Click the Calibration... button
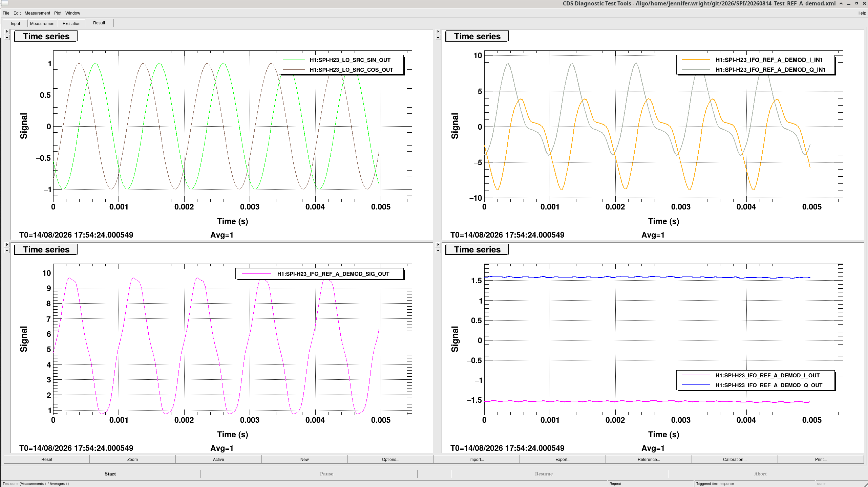Image resolution: width=868 pixels, height=487 pixels. pos(734,459)
